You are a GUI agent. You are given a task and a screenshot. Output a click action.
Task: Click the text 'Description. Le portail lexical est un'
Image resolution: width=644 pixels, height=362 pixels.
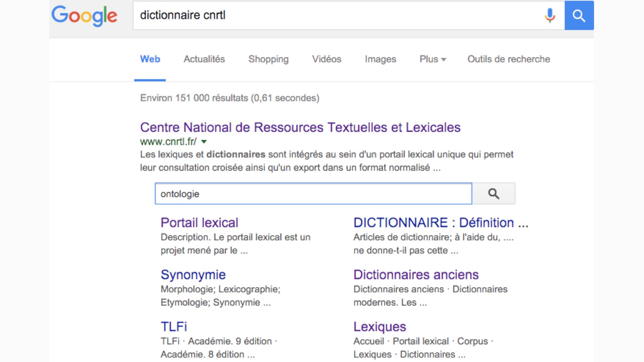pos(235,237)
